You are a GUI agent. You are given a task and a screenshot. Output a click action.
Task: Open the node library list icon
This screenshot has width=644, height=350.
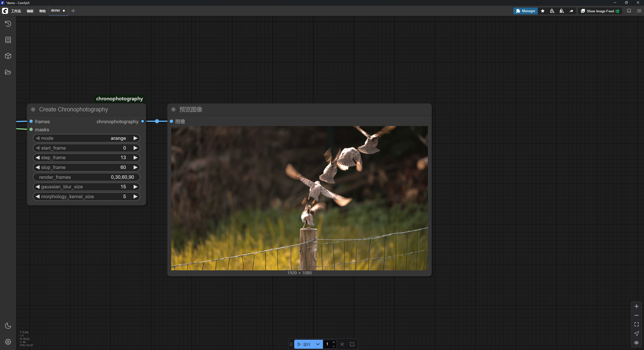pyautogui.click(x=8, y=40)
